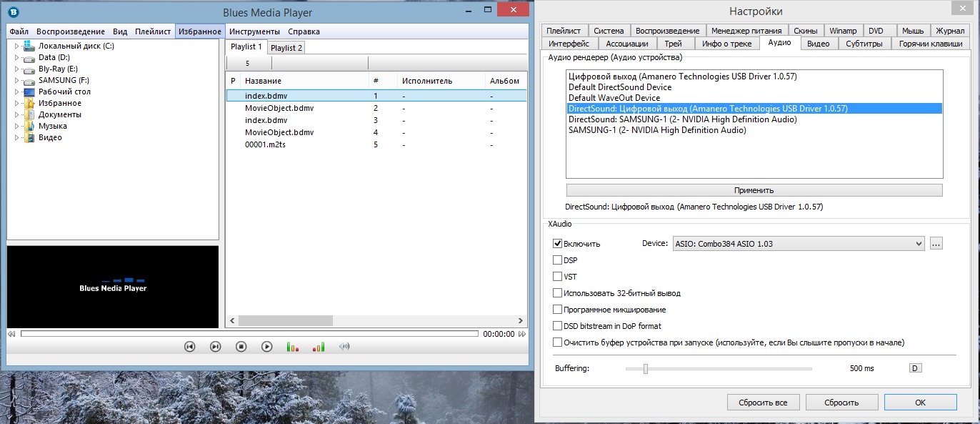Expand the Документы tree node
The width and height of the screenshot is (980, 424).
click(x=16, y=114)
